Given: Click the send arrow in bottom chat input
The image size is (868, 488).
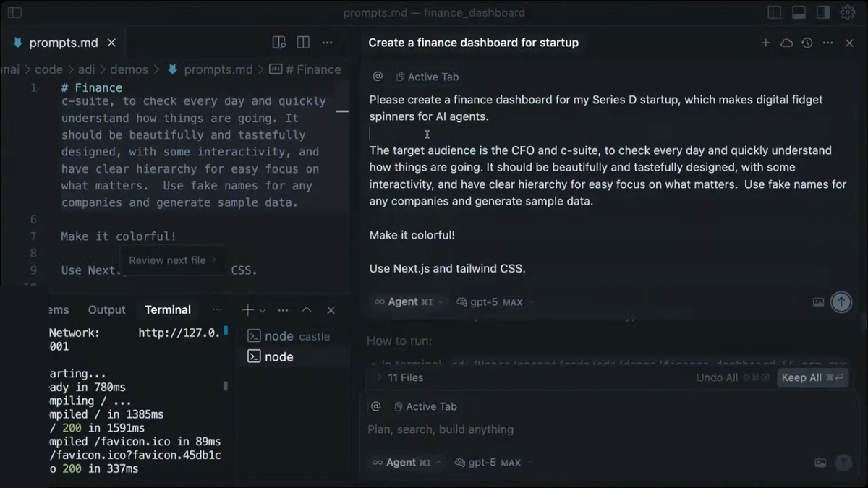Looking at the screenshot, I should (x=843, y=463).
